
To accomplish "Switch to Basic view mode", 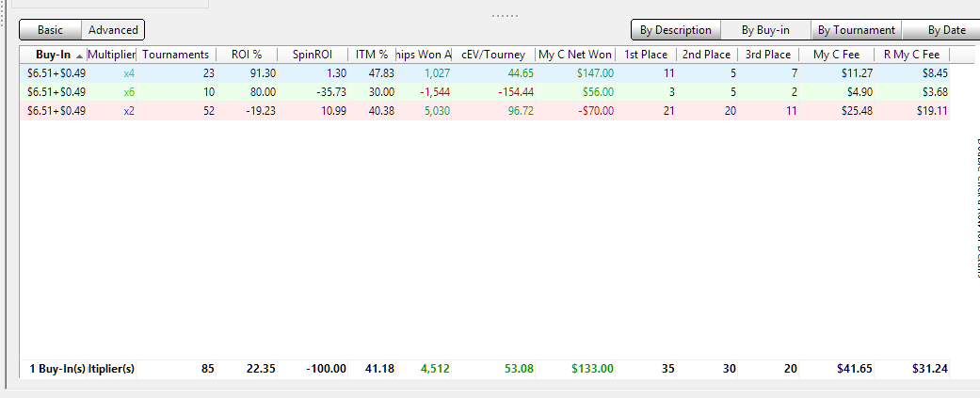I will [x=51, y=30].
